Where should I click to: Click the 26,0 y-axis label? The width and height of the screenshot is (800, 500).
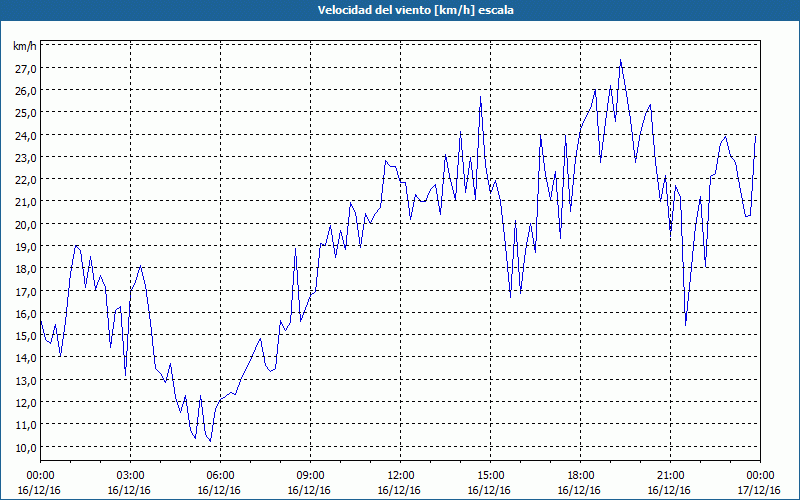point(26,91)
